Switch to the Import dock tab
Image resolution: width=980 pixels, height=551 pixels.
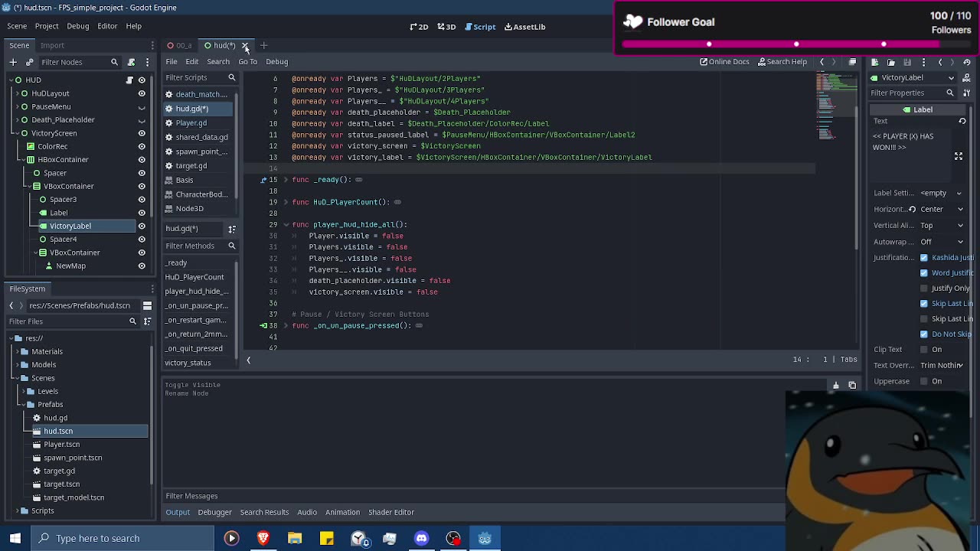point(52,46)
